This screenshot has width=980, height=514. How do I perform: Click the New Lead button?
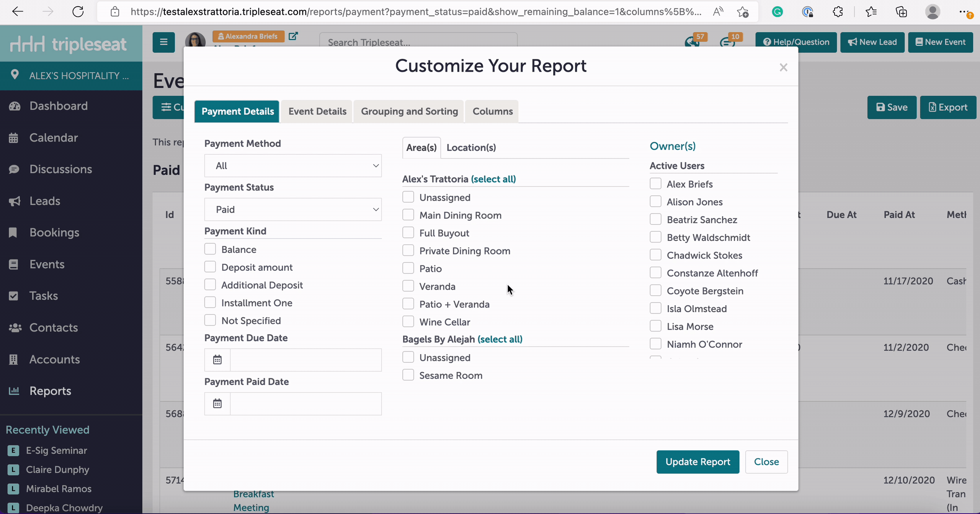click(872, 42)
